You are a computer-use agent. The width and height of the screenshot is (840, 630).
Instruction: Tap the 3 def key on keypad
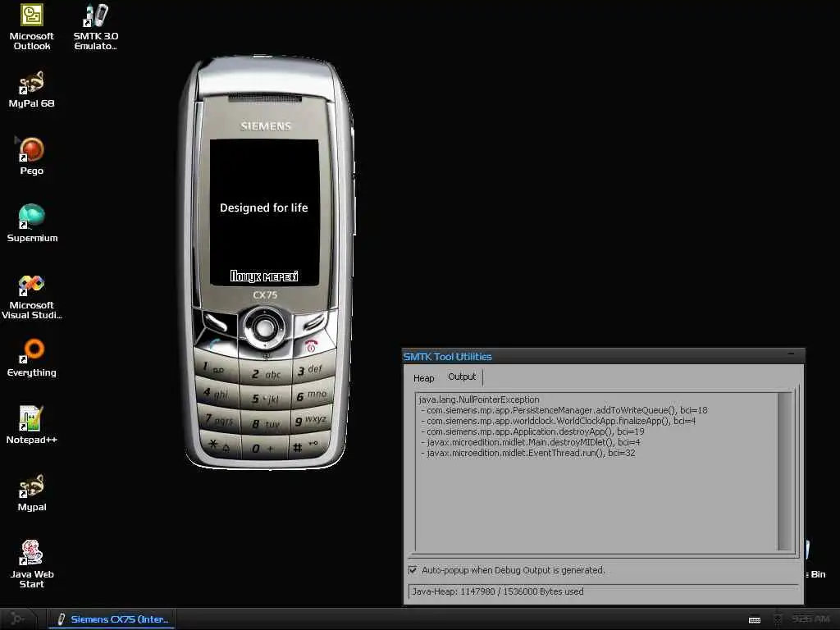point(313,370)
